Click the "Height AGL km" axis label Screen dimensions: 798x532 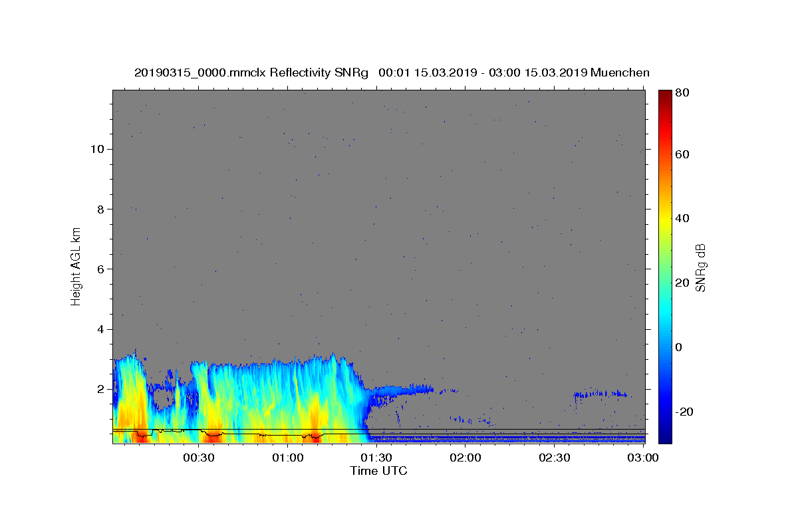coord(76,266)
